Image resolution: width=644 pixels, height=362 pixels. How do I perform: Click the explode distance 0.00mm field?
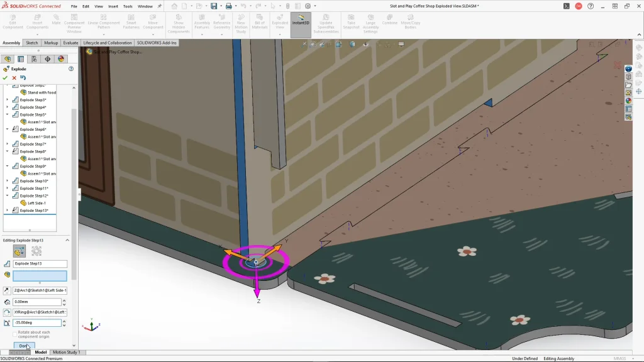(x=36, y=302)
